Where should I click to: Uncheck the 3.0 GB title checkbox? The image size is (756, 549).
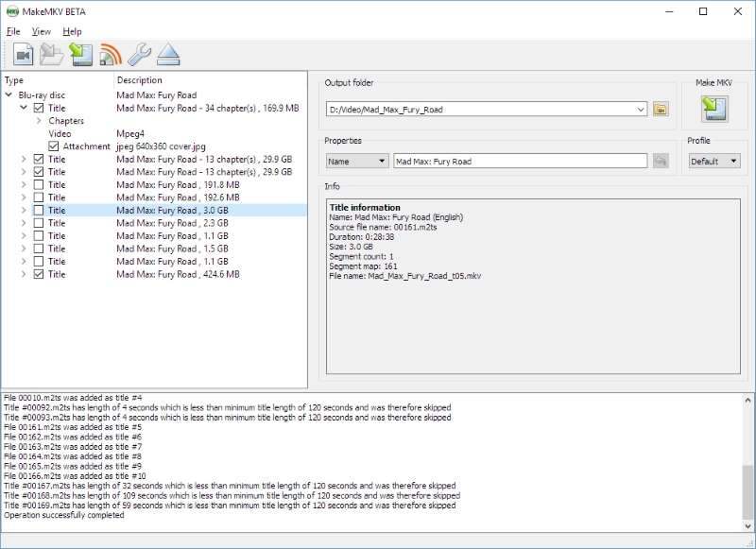[x=39, y=209]
